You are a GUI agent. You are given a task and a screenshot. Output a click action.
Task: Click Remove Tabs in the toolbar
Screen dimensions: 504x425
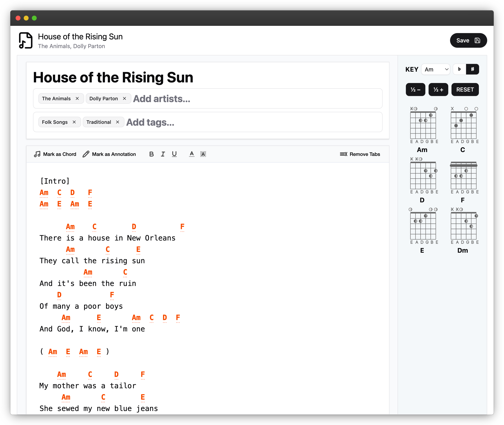pos(360,154)
